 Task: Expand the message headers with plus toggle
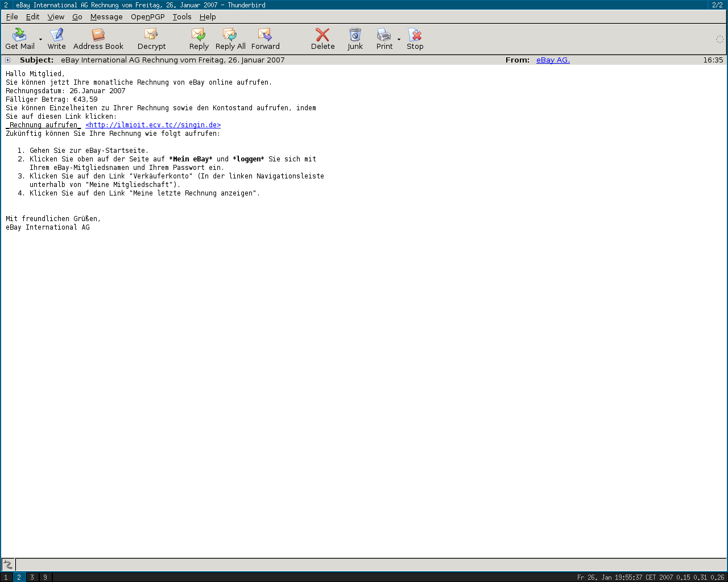(7, 60)
